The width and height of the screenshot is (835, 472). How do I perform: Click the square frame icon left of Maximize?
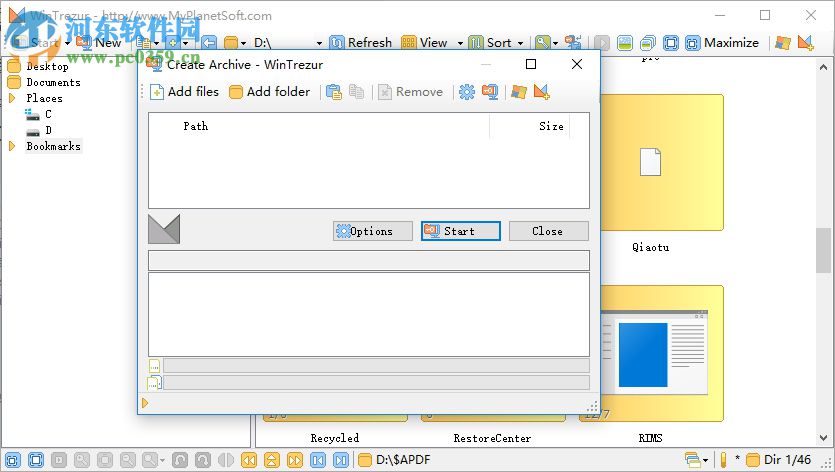click(670, 43)
